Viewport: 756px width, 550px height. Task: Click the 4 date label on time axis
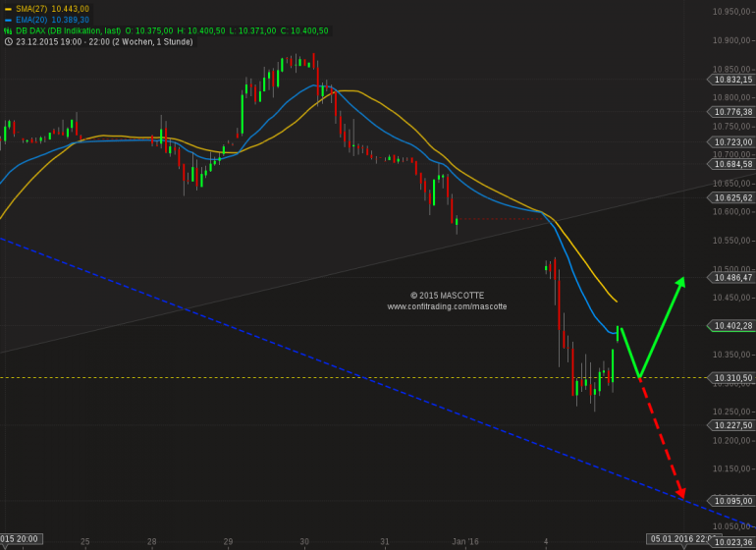tap(546, 542)
